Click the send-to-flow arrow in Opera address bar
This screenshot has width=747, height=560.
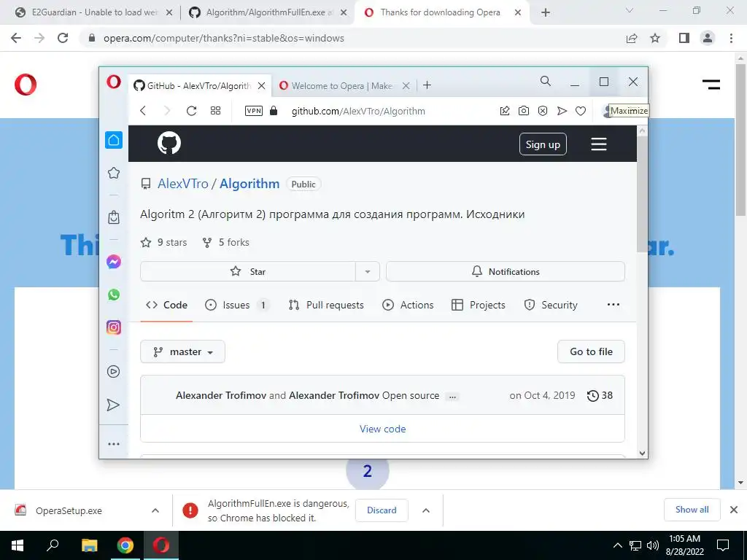562,111
